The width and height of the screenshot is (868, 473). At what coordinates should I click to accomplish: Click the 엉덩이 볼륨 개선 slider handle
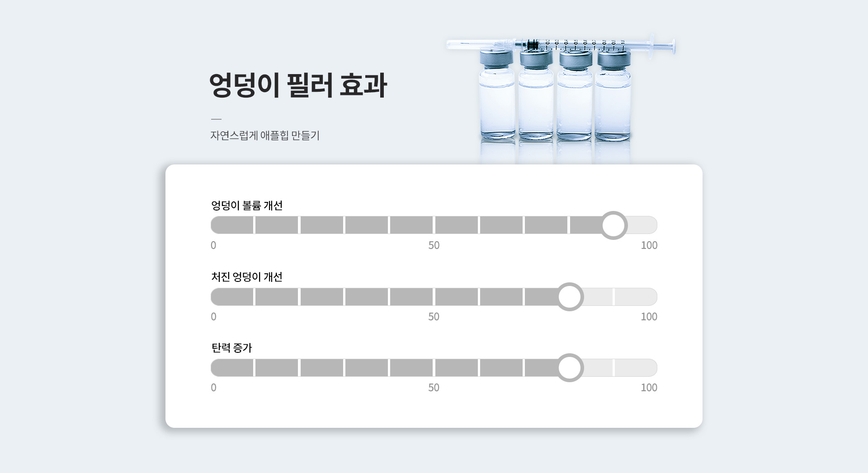coord(613,225)
